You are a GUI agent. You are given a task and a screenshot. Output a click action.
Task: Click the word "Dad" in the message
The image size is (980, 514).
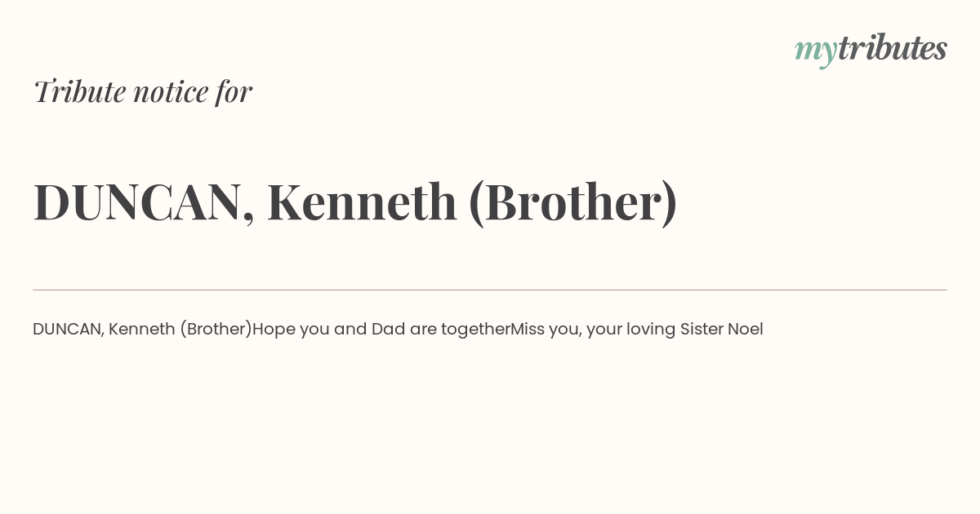click(389, 329)
